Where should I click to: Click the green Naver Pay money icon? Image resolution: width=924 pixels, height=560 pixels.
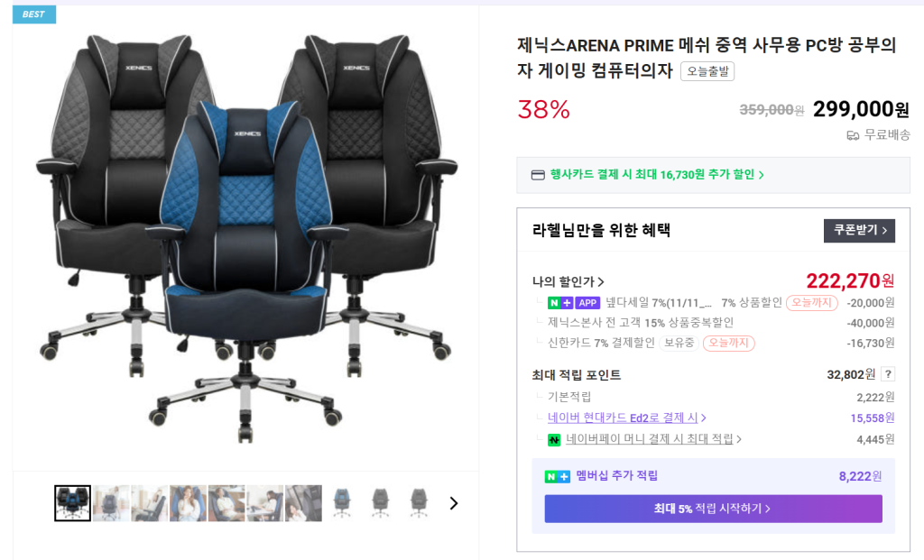(554, 439)
